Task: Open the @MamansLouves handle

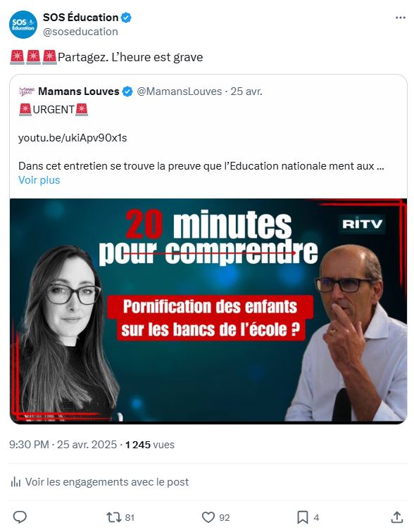Action: 179,91
